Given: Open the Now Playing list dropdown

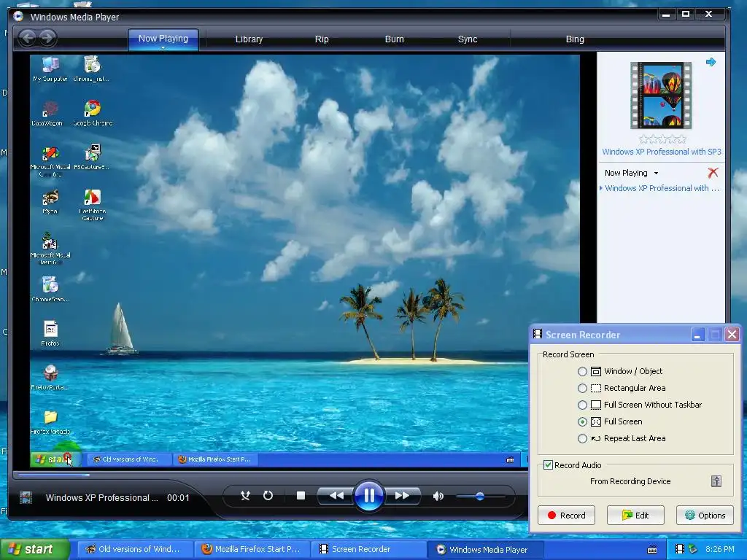Looking at the screenshot, I should click(656, 173).
